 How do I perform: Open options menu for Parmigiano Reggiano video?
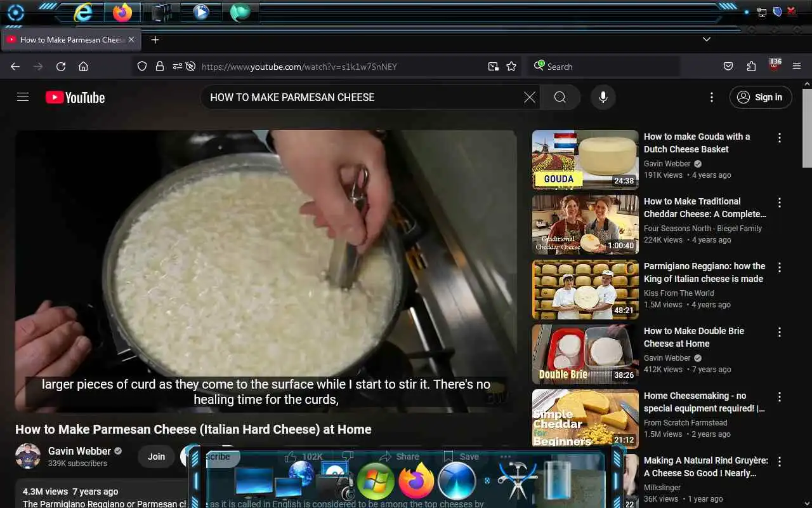pyautogui.click(x=780, y=267)
